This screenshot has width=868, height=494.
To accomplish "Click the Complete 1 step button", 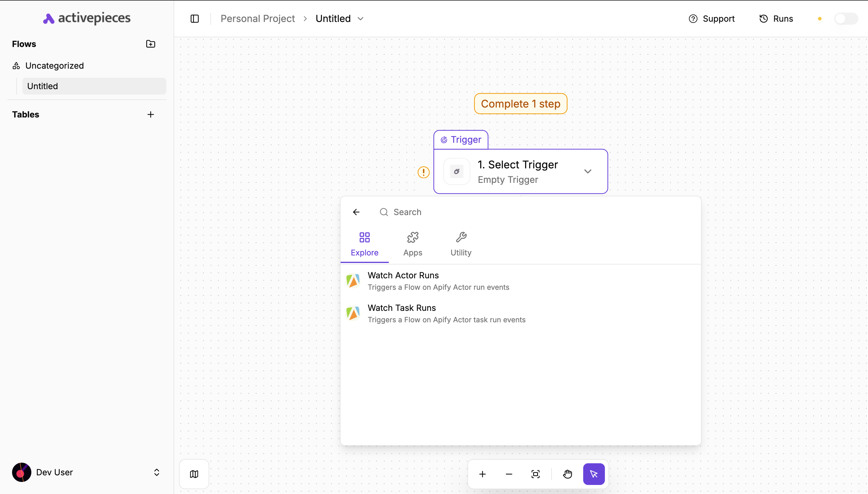I will click(520, 104).
